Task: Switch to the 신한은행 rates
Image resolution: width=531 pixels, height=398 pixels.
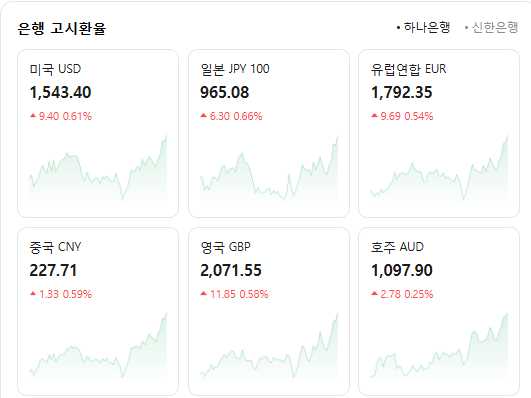Action: point(491,27)
